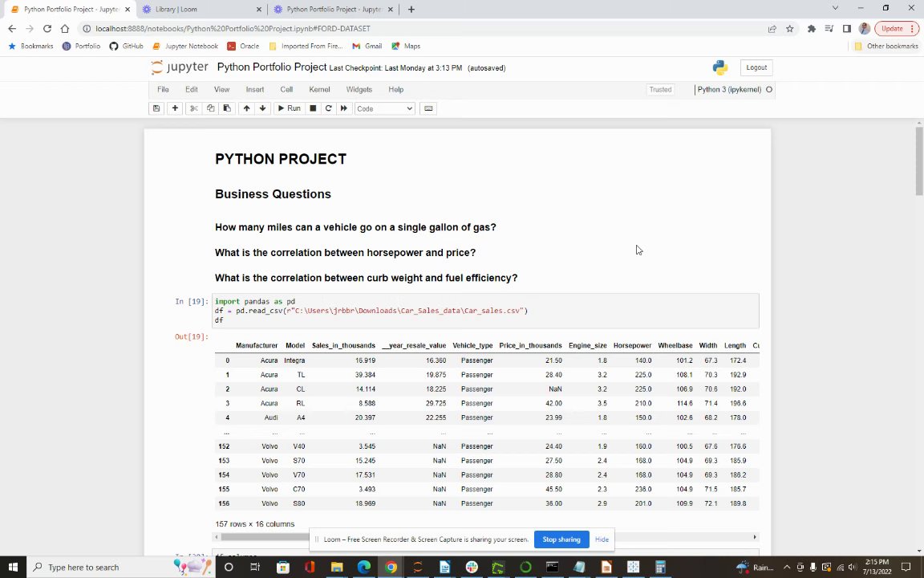Share this page icon in address bar
The width and height of the screenshot is (924, 578).
[772, 28]
